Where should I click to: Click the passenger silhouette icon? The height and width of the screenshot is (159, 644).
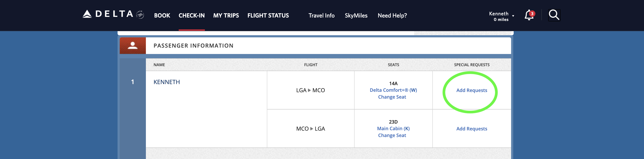[x=133, y=46]
